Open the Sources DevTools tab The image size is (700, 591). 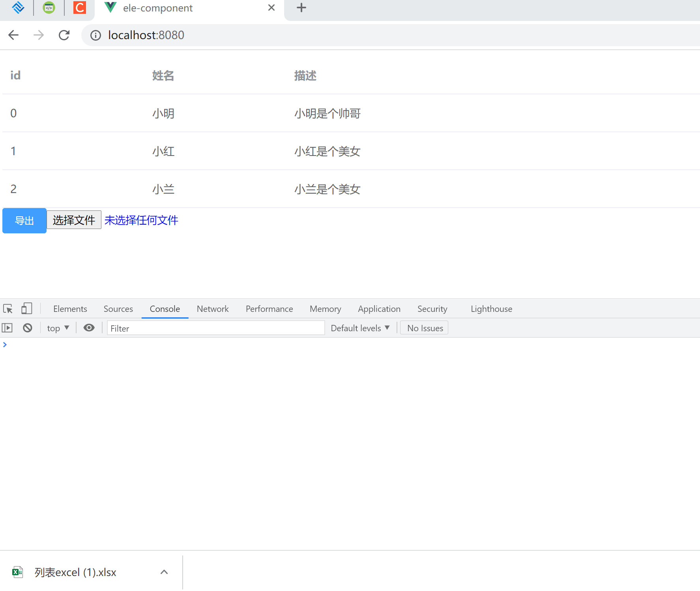point(118,309)
